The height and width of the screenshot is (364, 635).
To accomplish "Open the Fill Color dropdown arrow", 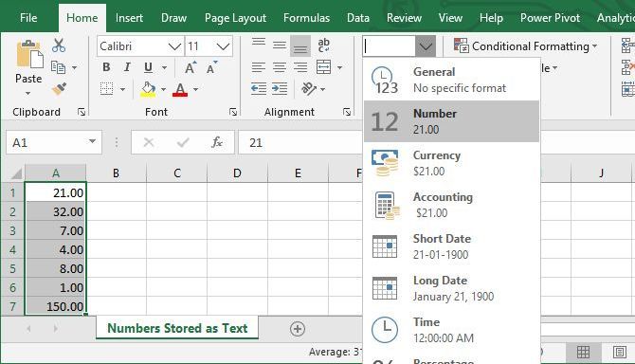I will [164, 89].
